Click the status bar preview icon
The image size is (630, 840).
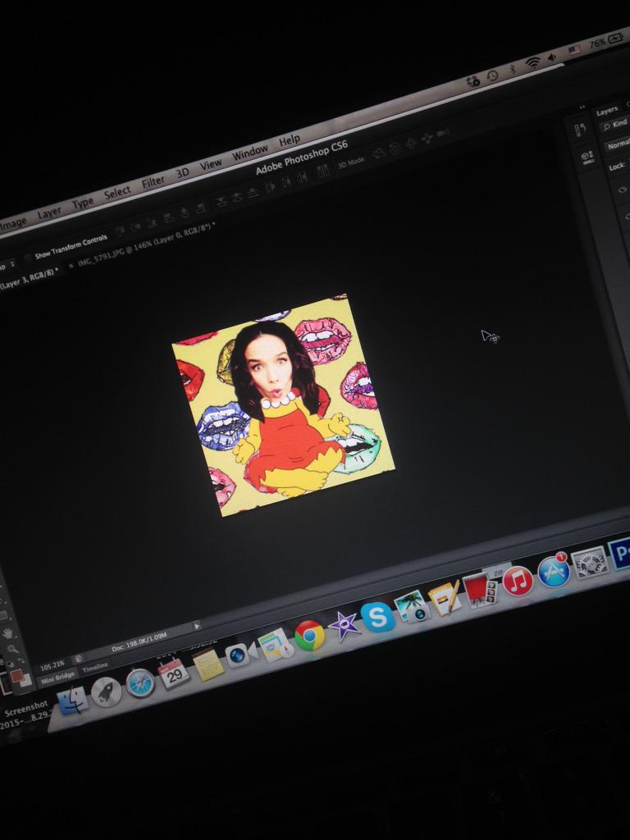coord(78,659)
